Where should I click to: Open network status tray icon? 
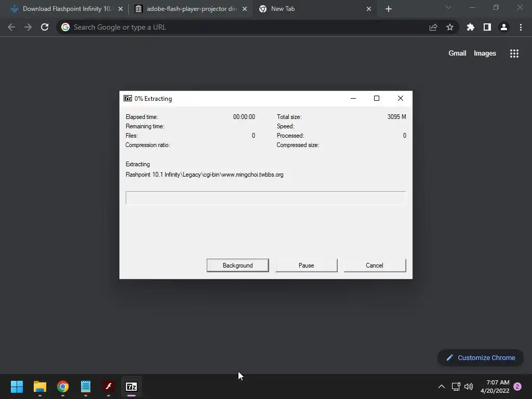coord(456,387)
